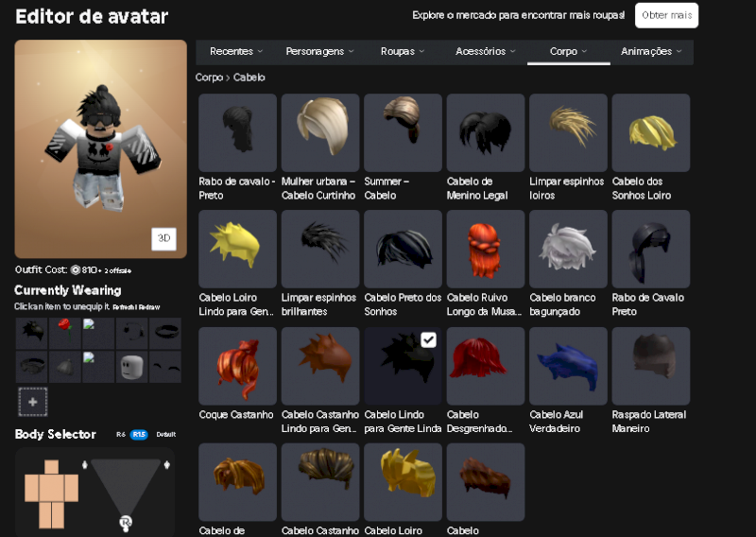Screen dimensions: 756x537
Task: Select Limpar espinhos brilhantes hair
Action: [320, 249]
